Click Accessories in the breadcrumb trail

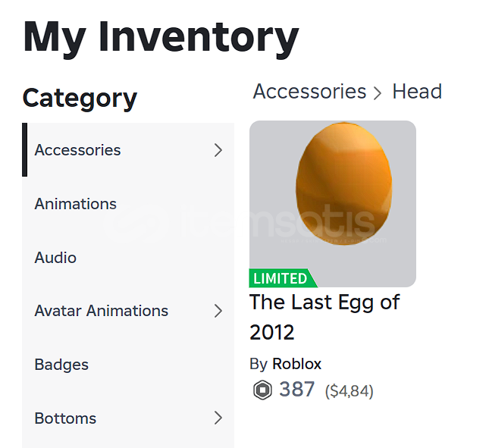pos(309,92)
